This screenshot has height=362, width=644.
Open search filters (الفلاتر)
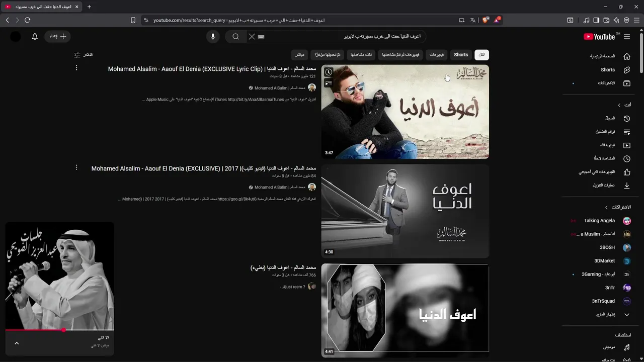point(83,55)
